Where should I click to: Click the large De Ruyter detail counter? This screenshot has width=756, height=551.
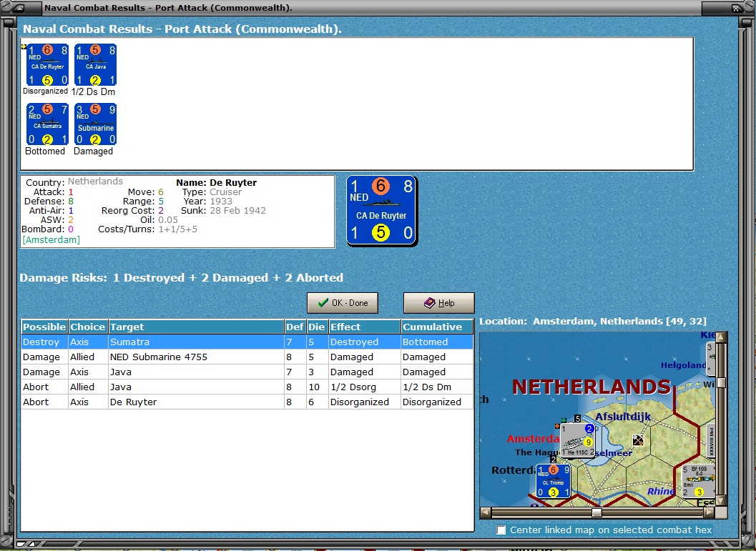point(381,211)
